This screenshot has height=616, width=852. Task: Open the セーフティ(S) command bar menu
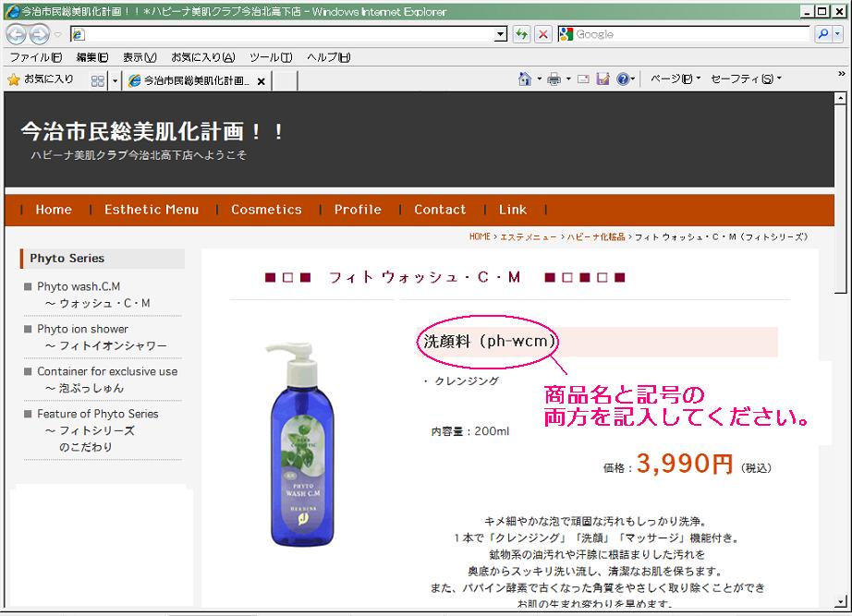tap(746, 79)
